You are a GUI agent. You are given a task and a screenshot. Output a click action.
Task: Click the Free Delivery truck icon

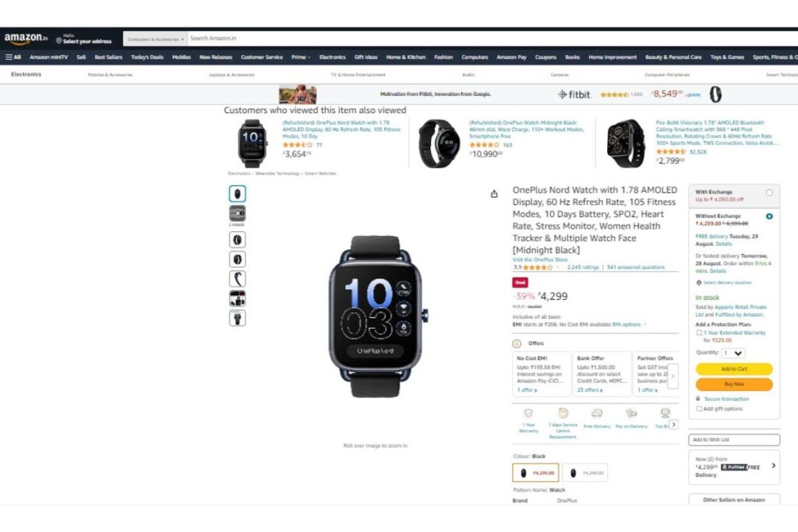pos(596,413)
